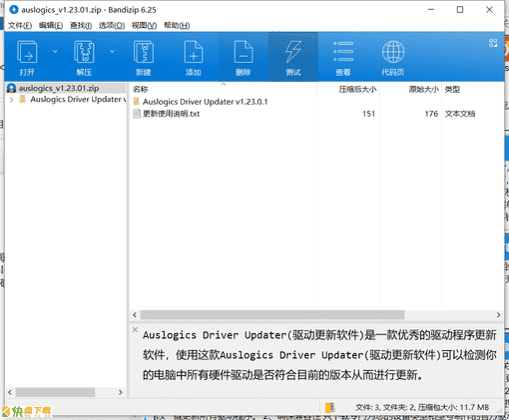Click the New archive (新建) icon
The width and height of the screenshot is (509, 420).
pyautogui.click(x=144, y=52)
